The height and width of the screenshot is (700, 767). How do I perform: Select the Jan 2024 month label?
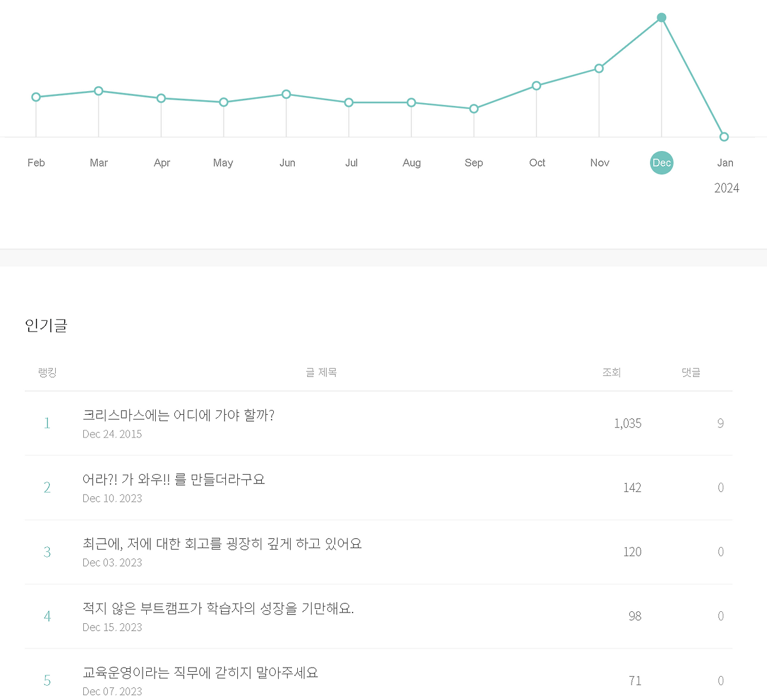tap(725, 162)
